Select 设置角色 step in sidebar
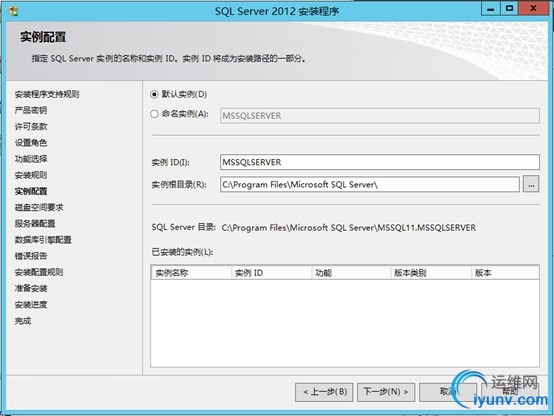 31,143
